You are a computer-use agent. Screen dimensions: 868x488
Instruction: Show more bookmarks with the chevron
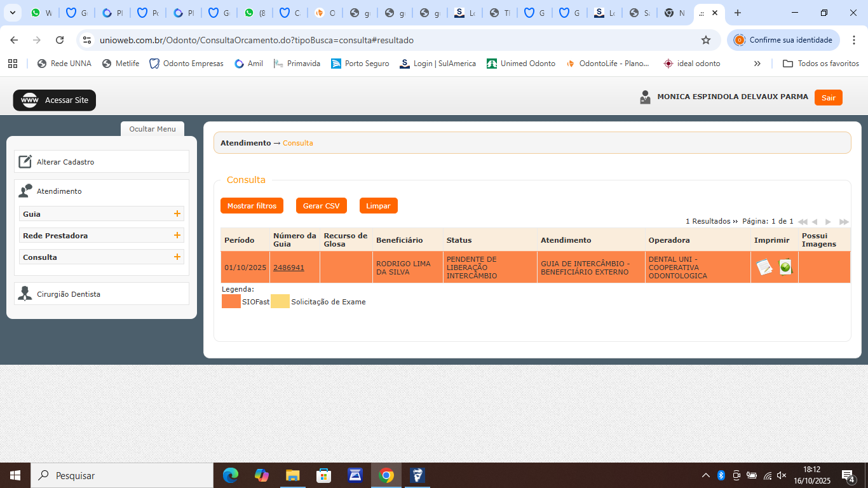757,64
